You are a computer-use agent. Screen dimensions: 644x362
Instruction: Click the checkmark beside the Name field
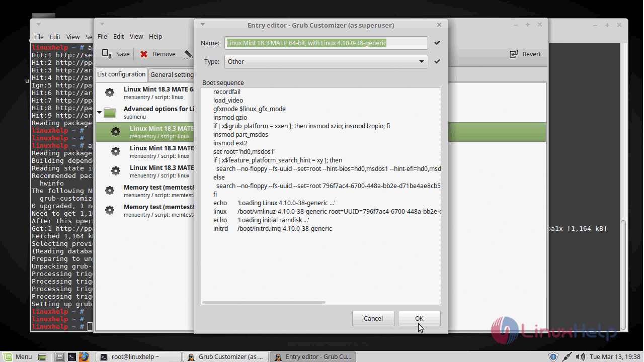[x=437, y=43]
